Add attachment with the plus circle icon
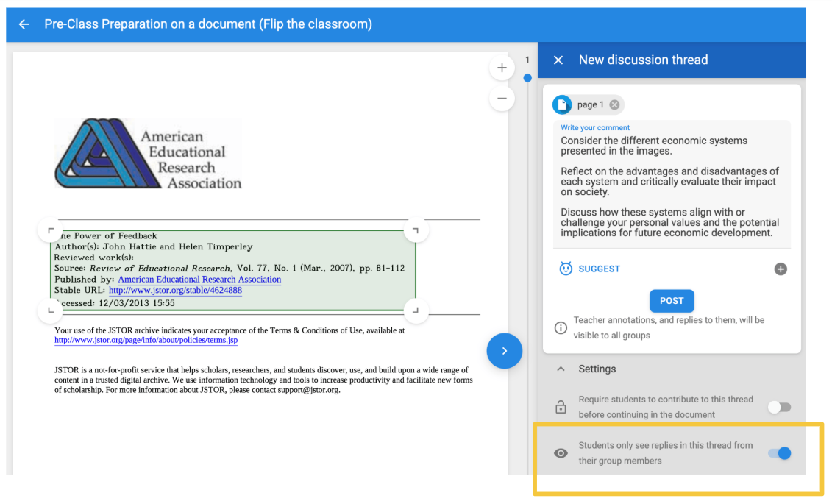 click(780, 269)
